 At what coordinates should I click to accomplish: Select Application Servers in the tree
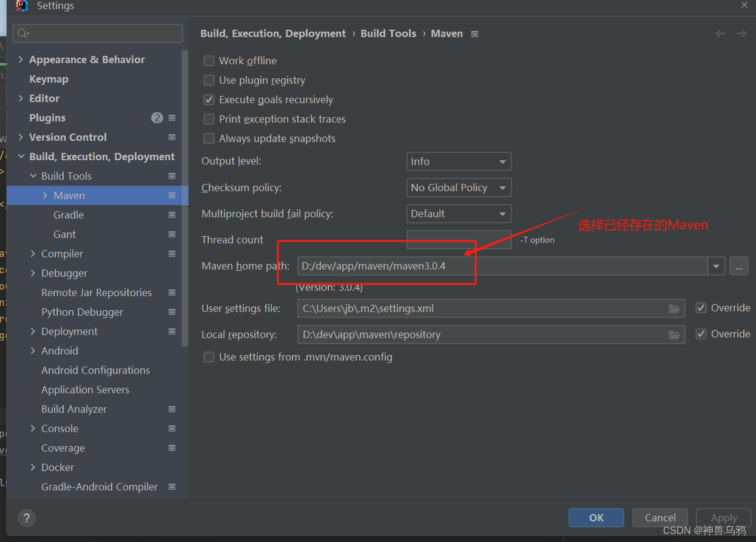(85, 390)
